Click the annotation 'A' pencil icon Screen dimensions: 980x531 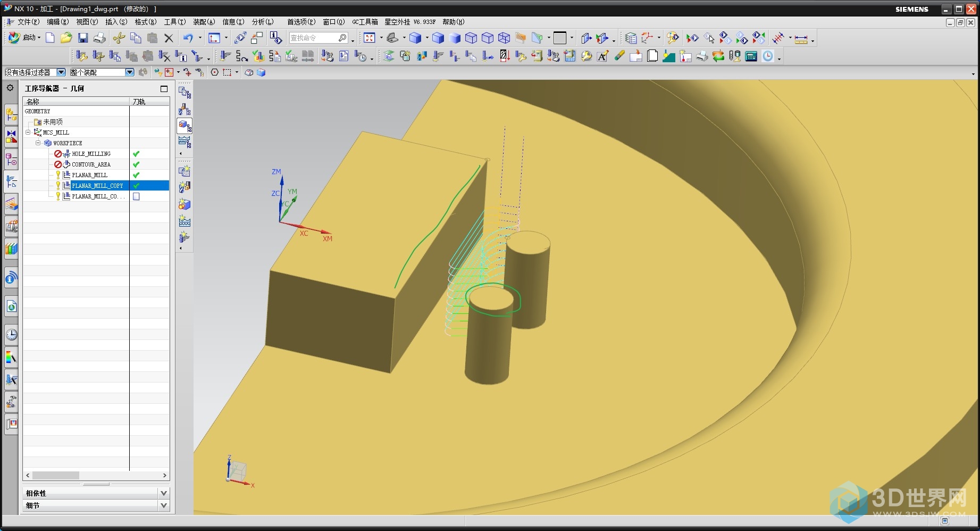[603, 56]
